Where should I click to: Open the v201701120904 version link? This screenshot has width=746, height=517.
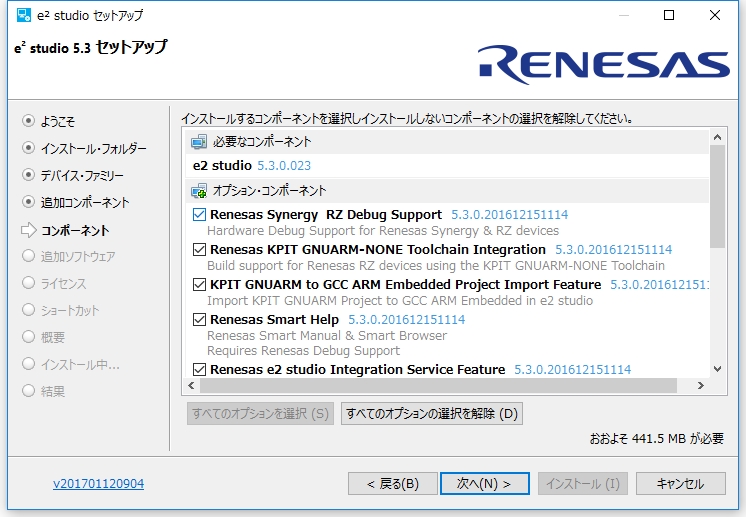[98, 484]
